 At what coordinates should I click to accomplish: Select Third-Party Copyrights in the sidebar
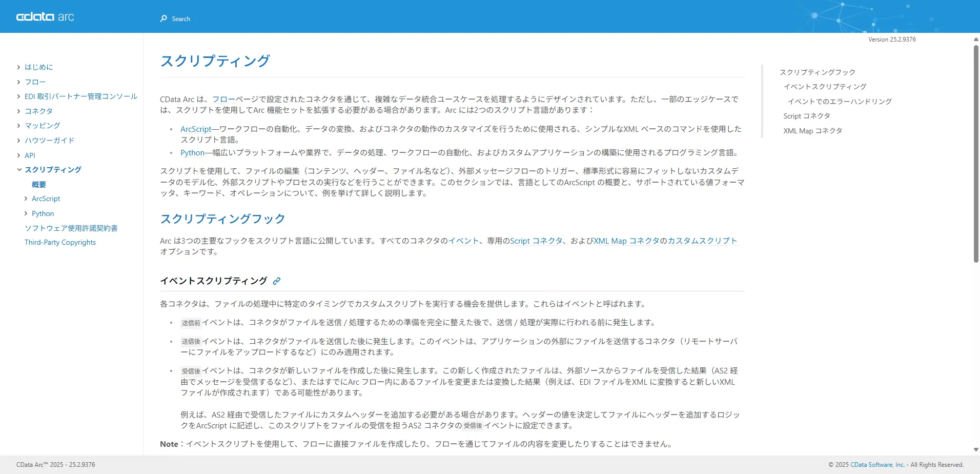tap(60, 242)
